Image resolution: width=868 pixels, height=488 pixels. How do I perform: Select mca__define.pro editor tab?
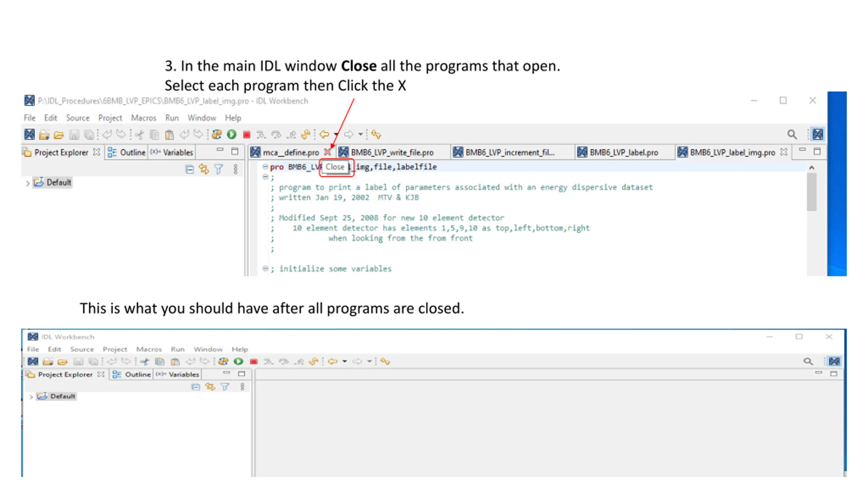(291, 152)
